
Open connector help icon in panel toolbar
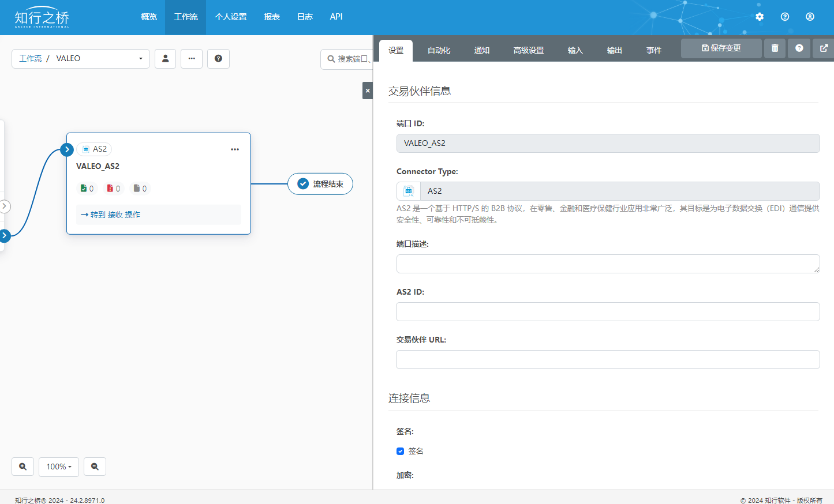point(799,48)
